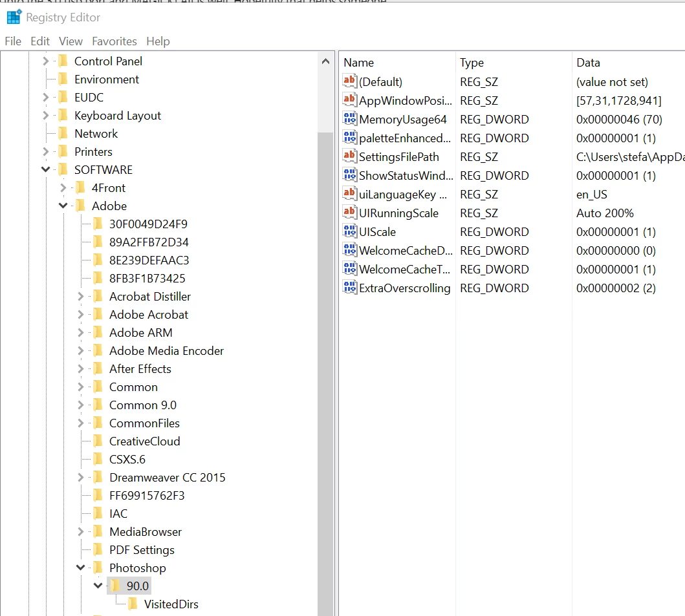685x616 pixels.
Task: Click the DWORD icon of UIScale
Action: 350,231
